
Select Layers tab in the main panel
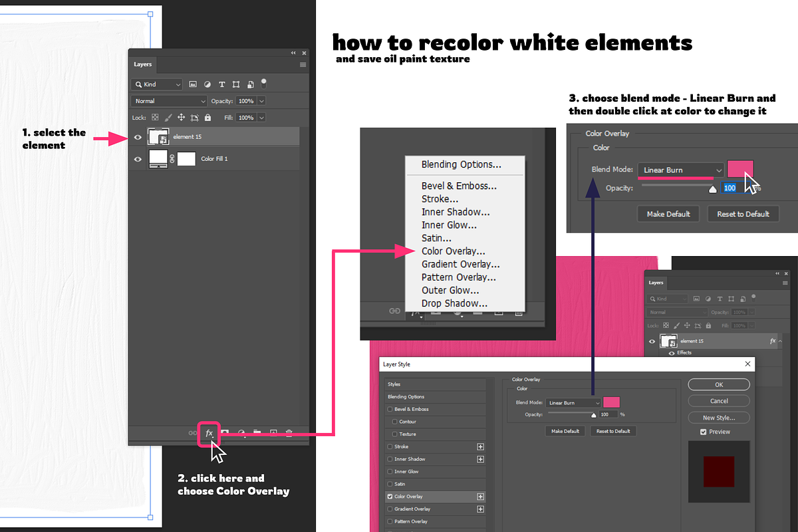click(143, 65)
